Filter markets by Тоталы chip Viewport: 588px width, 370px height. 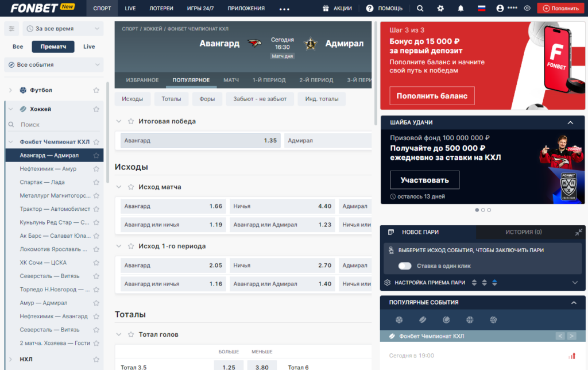(x=171, y=99)
